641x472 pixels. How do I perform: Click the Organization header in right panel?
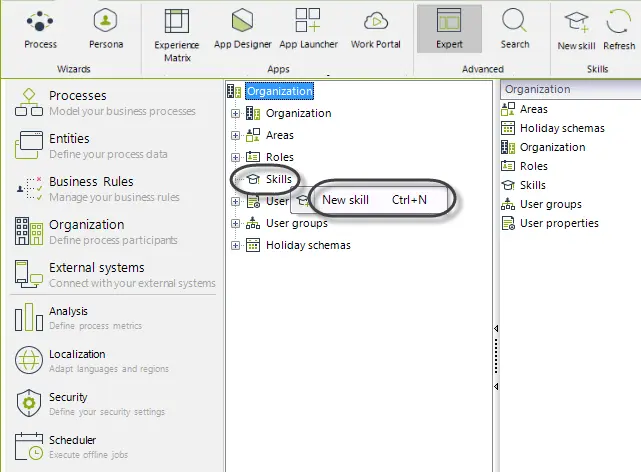pyautogui.click(x=570, y=89)
